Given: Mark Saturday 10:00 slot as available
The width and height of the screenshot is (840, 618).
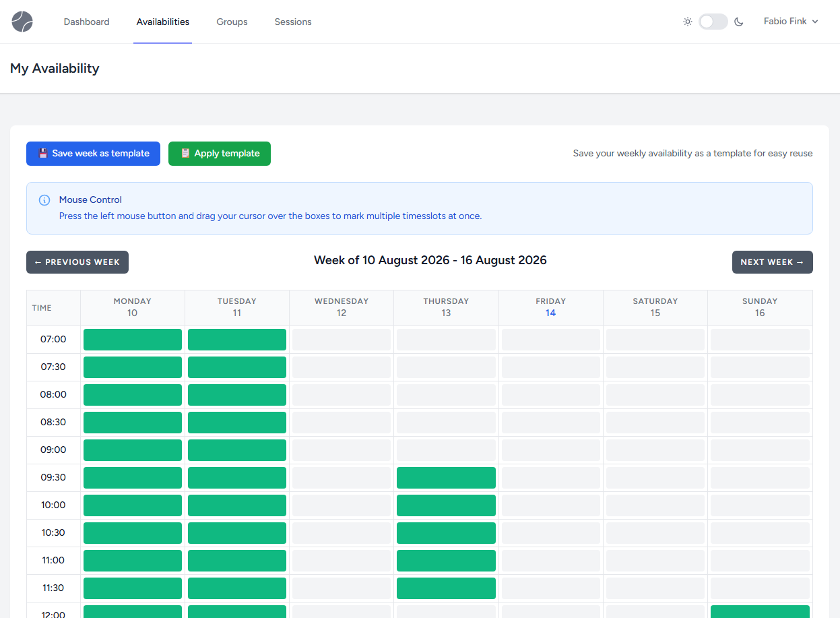Looking at the screenshot, I should [x=655, y=505].
